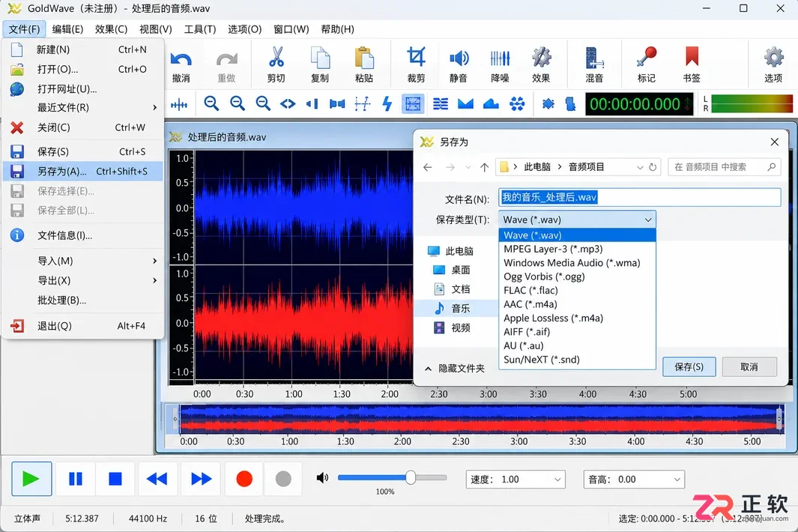Select the Cut (剪切) scissors tool
The height and width of the screenshot is (532, 798).
(276, 64)
